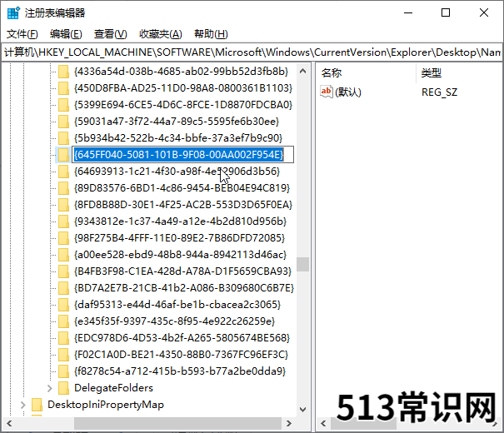The image size is (504, 433).
Task: Select the DelegateFolders key label
Action: coord(113,388)
